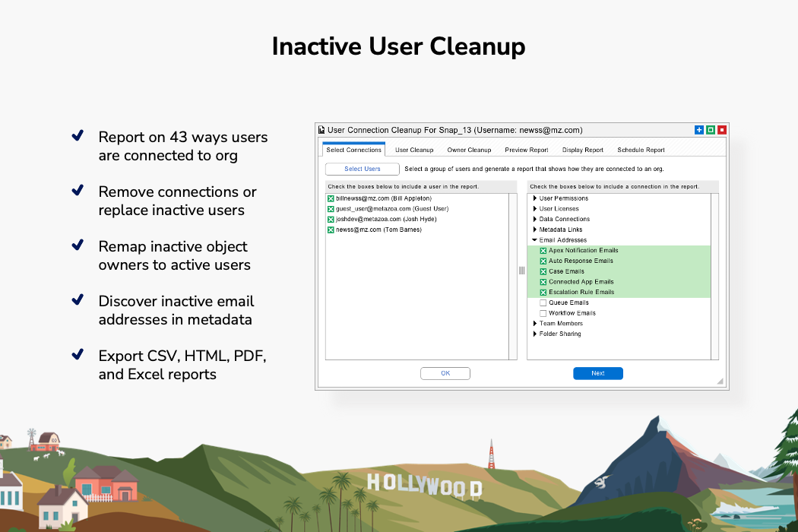Expand the Data Connections tree item

tap(536, 219)
